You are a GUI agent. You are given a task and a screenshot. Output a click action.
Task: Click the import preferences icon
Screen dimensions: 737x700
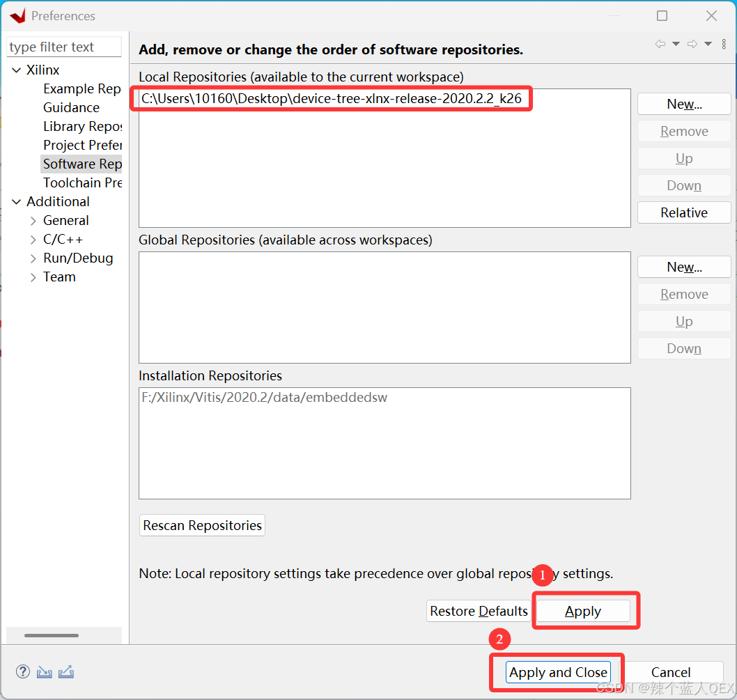44,672
